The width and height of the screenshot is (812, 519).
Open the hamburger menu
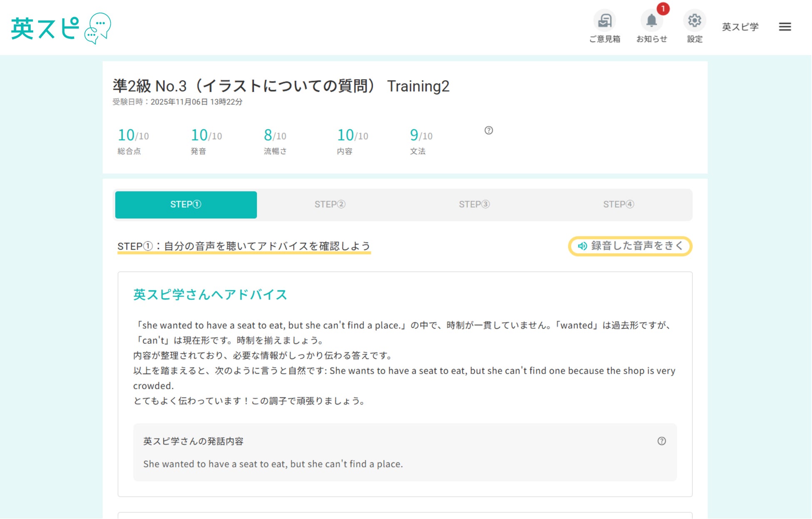[785, 27]
